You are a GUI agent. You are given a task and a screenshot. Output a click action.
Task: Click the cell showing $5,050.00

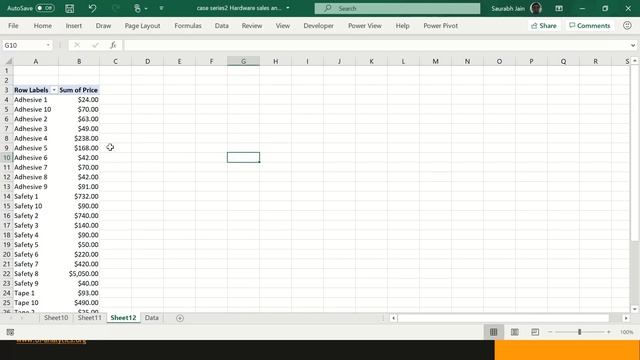click(x=79, y=274)
